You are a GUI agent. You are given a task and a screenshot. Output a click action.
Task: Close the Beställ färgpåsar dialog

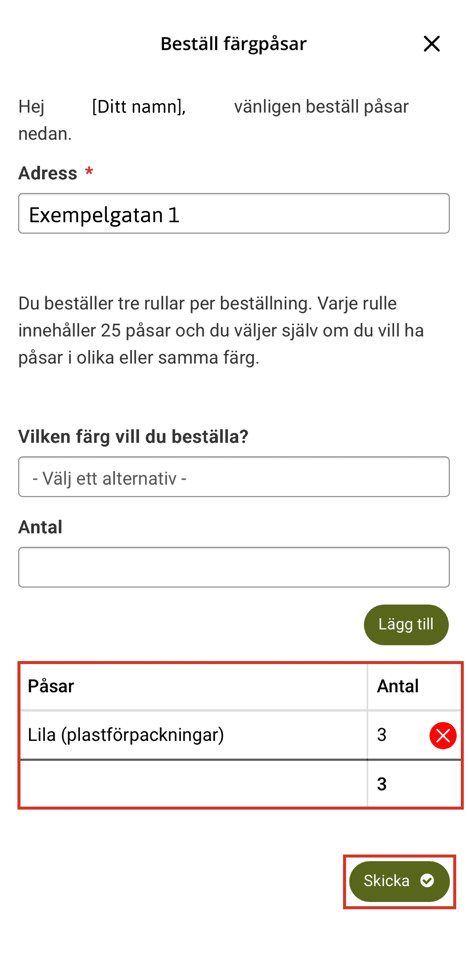(432, 44)
